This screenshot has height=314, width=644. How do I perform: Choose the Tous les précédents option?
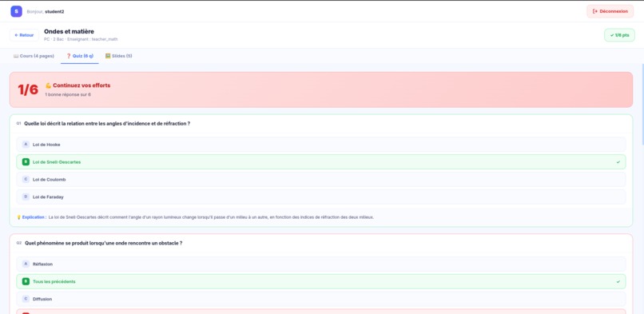pos(320,281)
